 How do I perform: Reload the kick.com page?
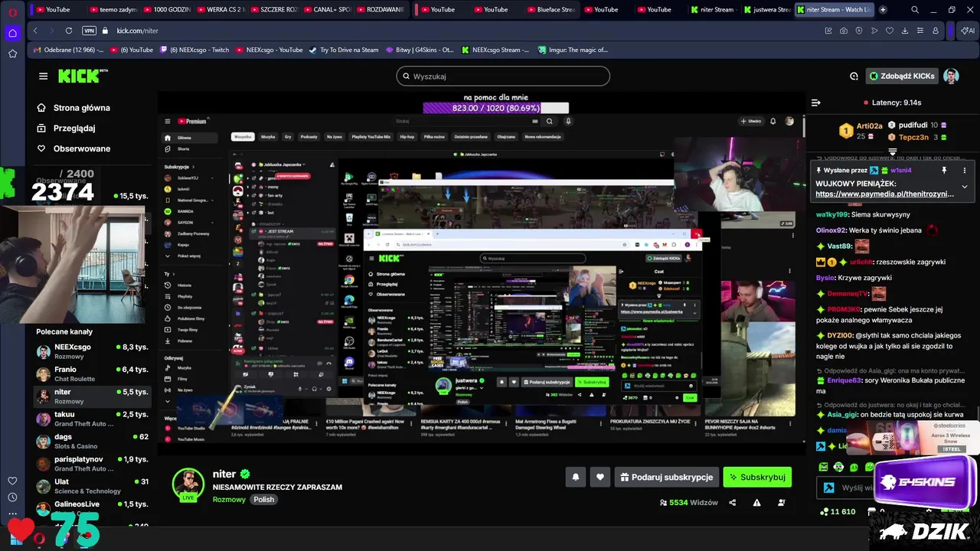(69, 31)
